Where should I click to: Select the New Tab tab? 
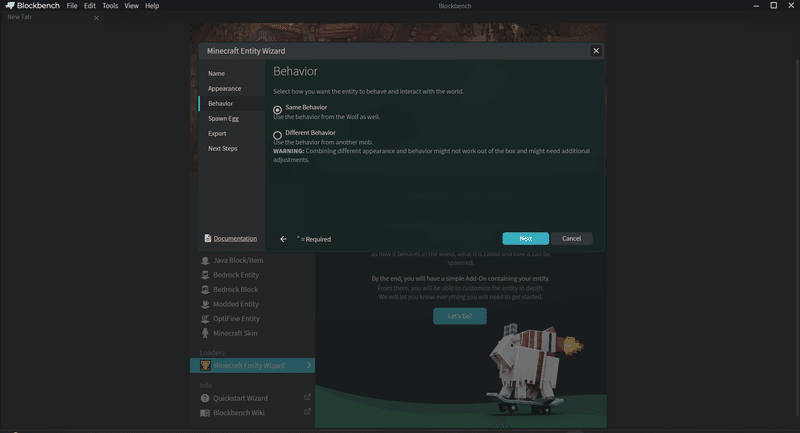pyautogui.click(x=51, y=17)
